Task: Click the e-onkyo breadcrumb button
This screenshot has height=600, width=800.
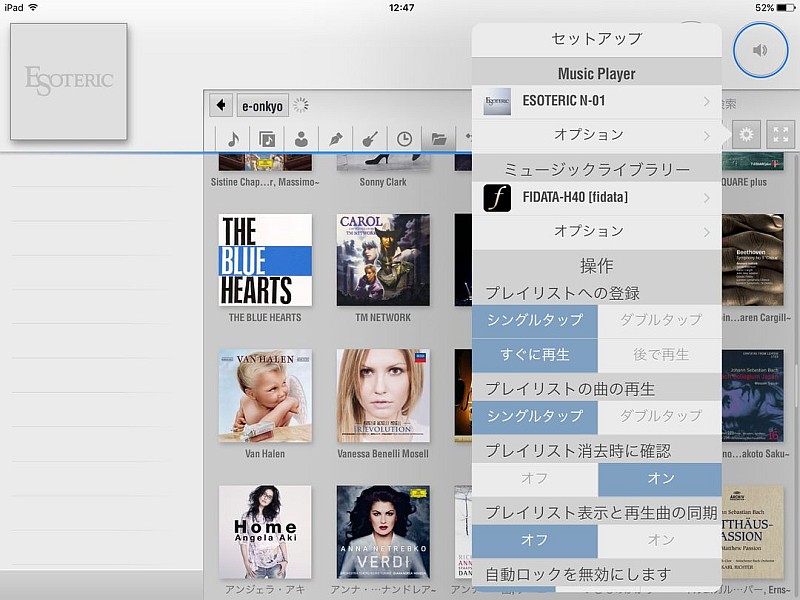Action: 262,106
